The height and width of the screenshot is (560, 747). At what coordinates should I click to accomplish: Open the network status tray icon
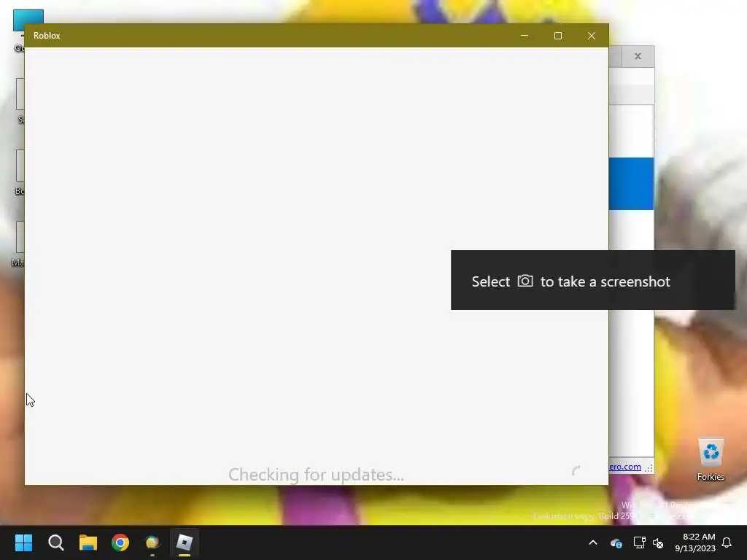coord(639,542)
